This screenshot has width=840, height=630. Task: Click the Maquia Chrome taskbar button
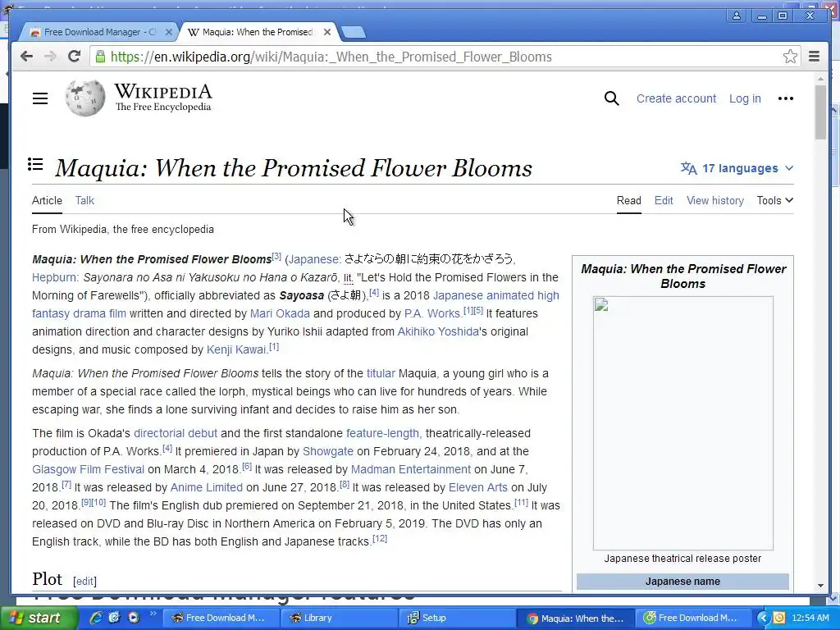click(x=575, y=619)
